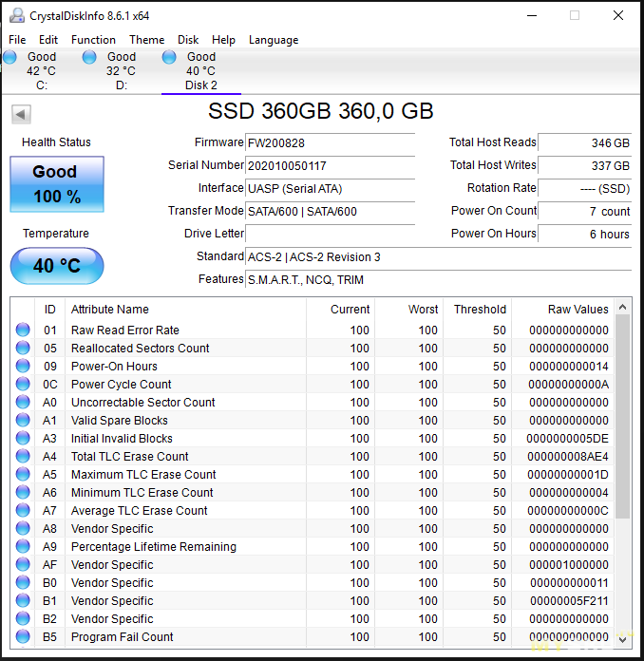Click status orb for Initial Invalid Blocks
The height and width of the screenshot is (661, 644).
tap(23, 438)
